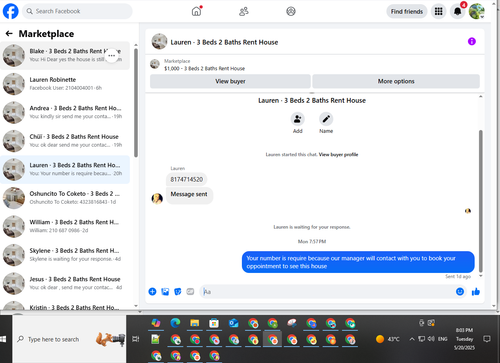Open the Jesus - 3 Beds 2 Baths chat

(65, 283)
